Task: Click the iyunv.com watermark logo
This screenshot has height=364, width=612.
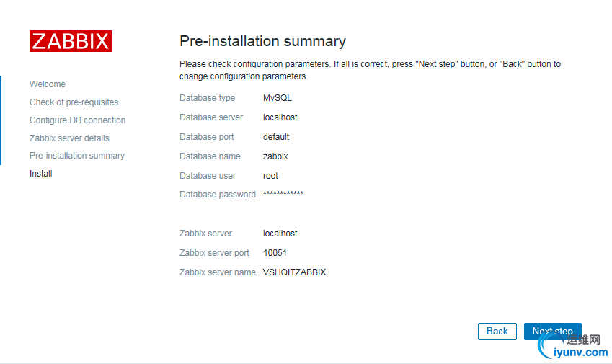Action: pyautogui.click(x=574, y=347)
